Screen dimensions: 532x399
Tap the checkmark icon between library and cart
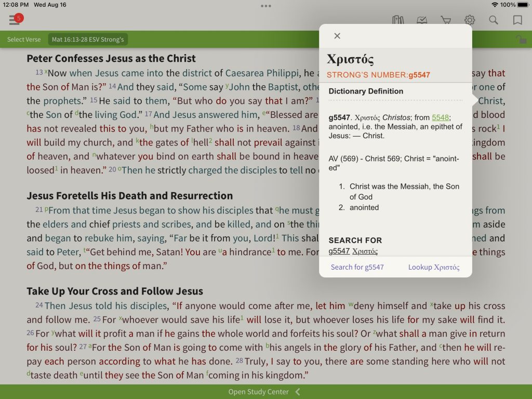click(422, 20)
